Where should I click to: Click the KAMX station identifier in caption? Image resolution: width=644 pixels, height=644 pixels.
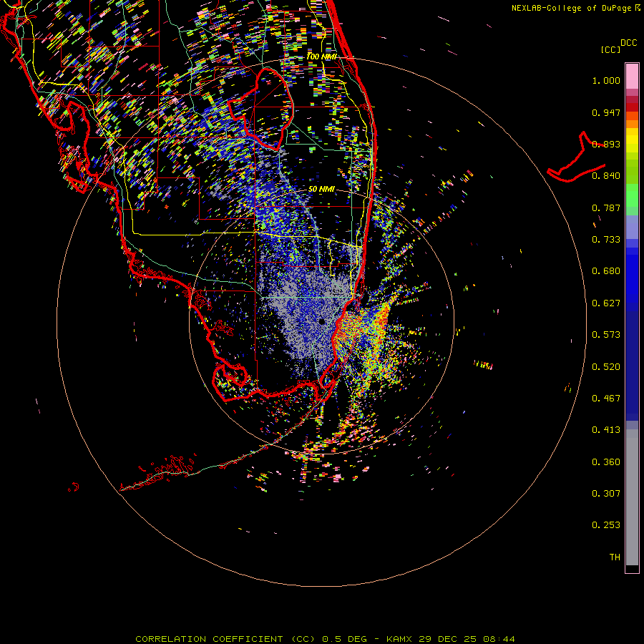click(x=400, y=639)
